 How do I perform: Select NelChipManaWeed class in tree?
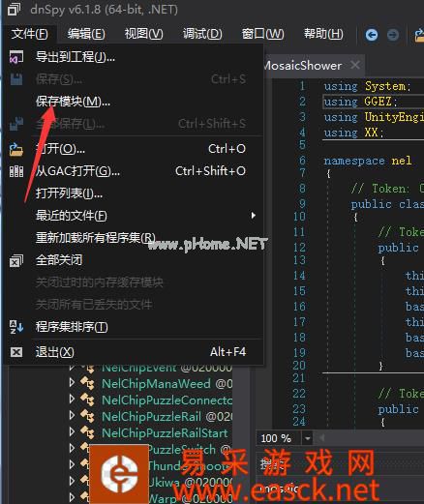[x=156, y=384]
